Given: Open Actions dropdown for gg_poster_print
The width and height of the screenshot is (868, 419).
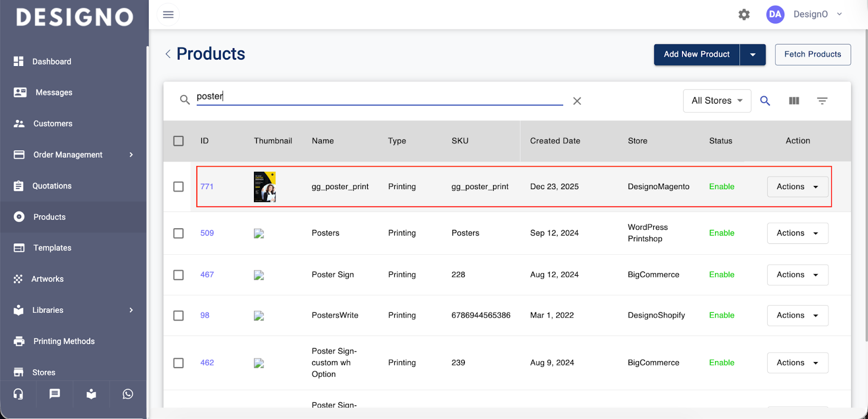Looking at the screenshot, I should pos(797,186).
